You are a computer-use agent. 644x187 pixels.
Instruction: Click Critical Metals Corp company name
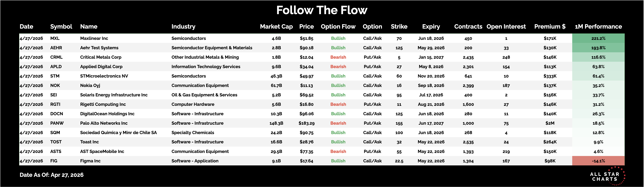(101, 57)
